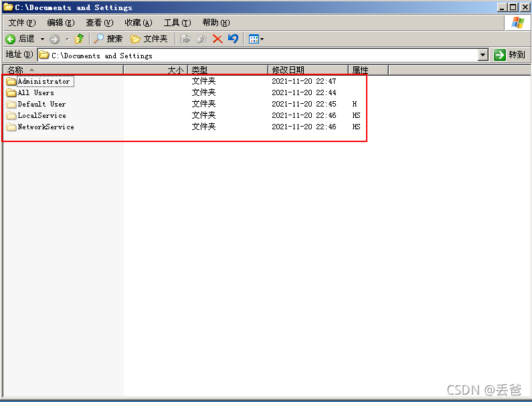Sort by the 属性 column header
The height and width of the screenshot is (402, 532).
[x=369, y=70]
